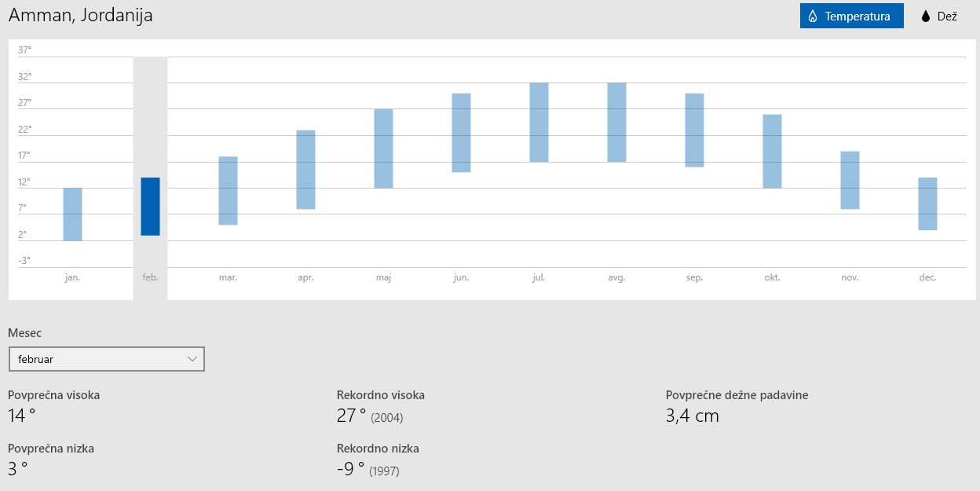This screenshot has width=980, height=491.
Task: Select the highlighted February temperature bar
Action: click(x=150, y=207)
